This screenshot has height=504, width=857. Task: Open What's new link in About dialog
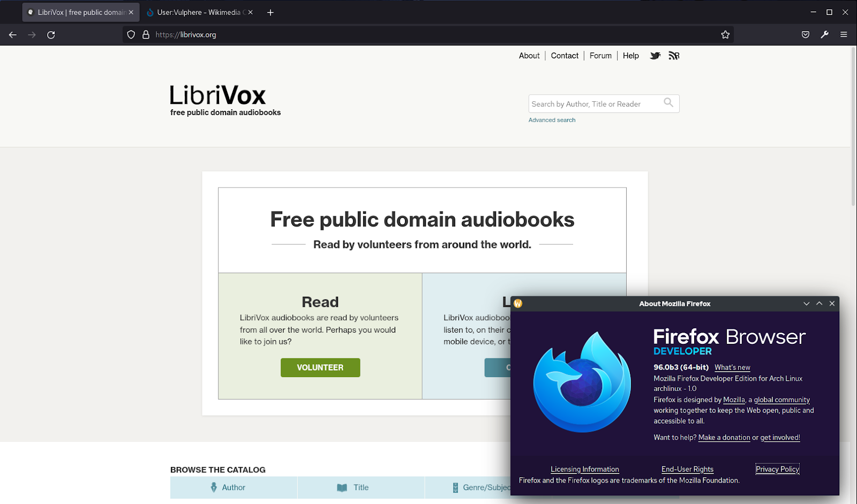[732, 367]
